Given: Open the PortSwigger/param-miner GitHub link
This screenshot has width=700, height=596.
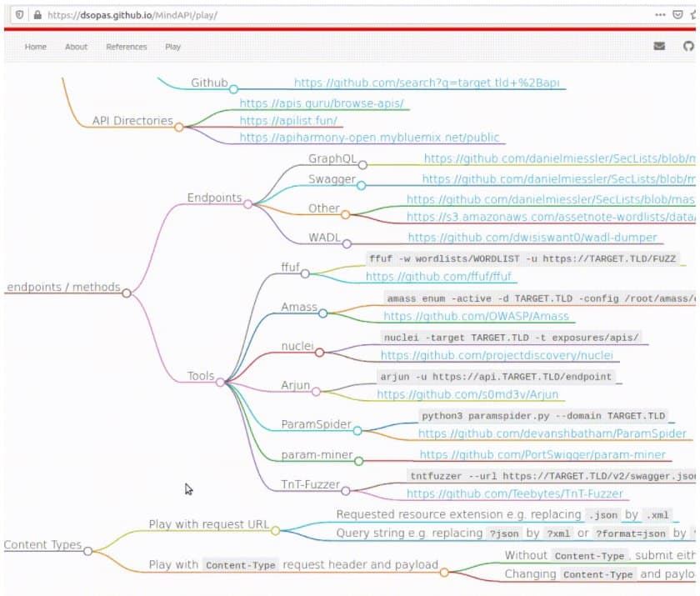Looking at the screenshot, I should [x=542, y=454].
